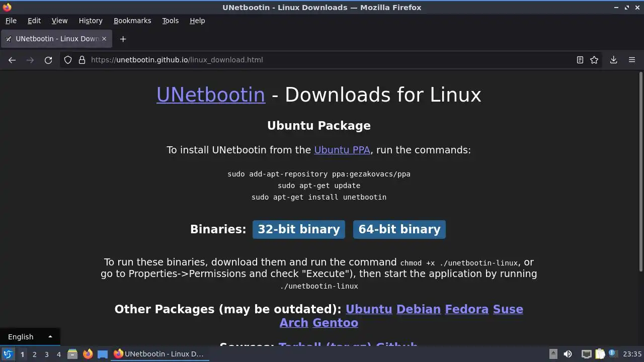Open the Arch packages link
Image resolution: width=644 pixels, height=362 pixels.
(294, 323)
